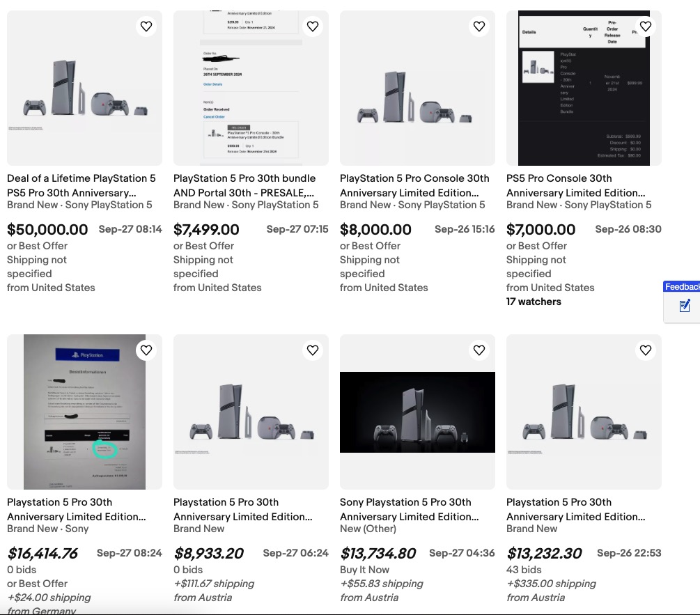Image resolution: width=700 pixels, height=615 pixels.
Task: Click the heart on the $7,499.00 listing
Action: (313, 26)
